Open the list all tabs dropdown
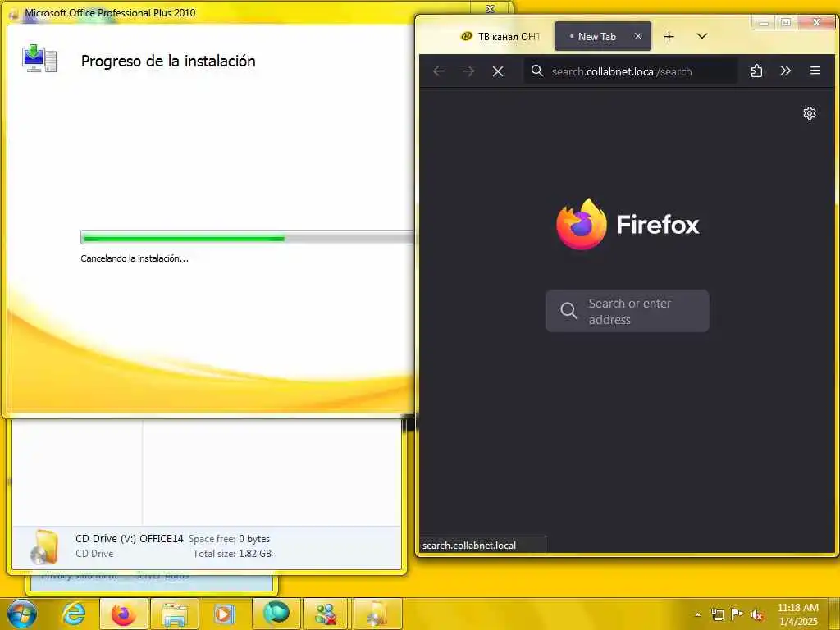 point(702,36)
